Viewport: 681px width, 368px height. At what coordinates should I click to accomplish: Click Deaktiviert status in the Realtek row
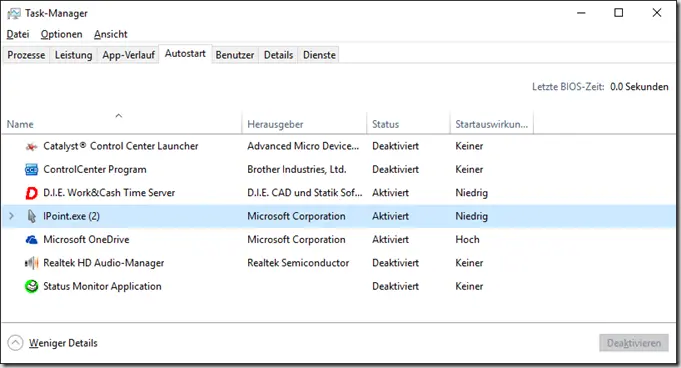coord(395,263)
